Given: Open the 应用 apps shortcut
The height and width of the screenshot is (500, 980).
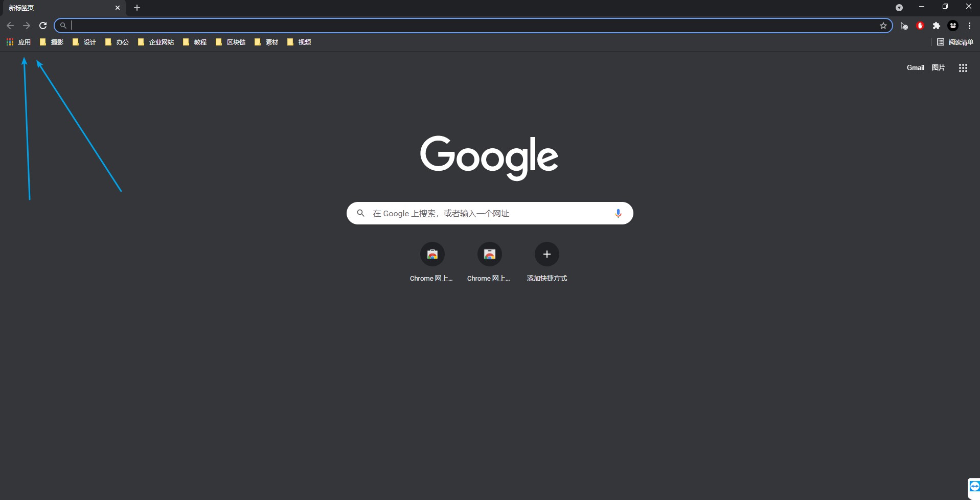Looking at the screenshot, I should point(18,42).
